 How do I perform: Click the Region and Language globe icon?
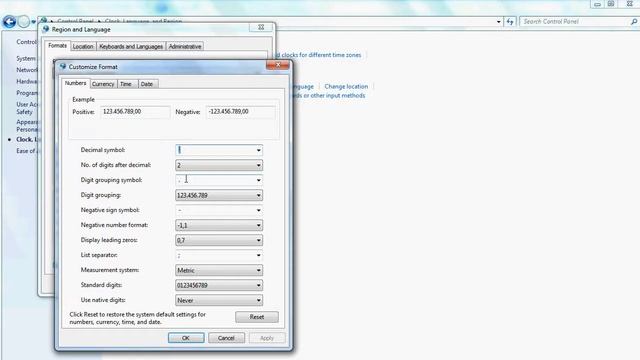46,29
